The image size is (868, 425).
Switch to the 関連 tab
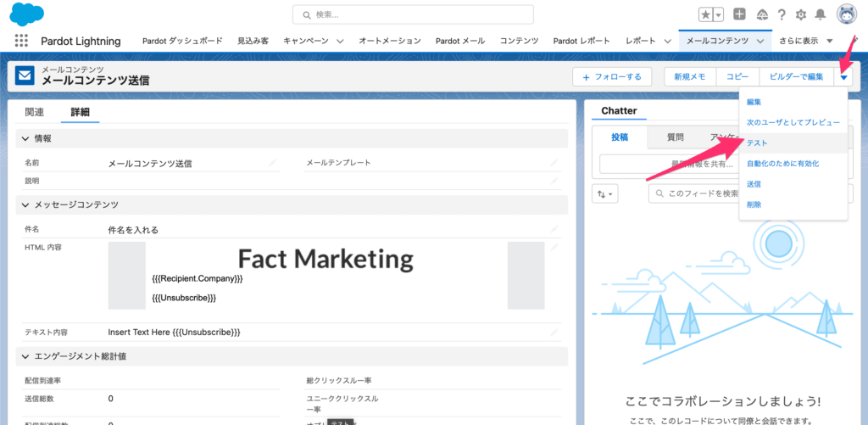coord(34,111)
